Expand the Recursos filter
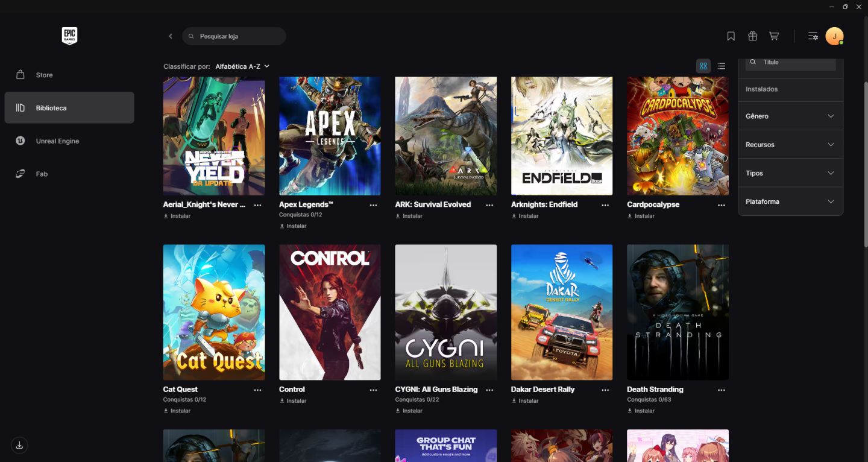 (790, 145)
